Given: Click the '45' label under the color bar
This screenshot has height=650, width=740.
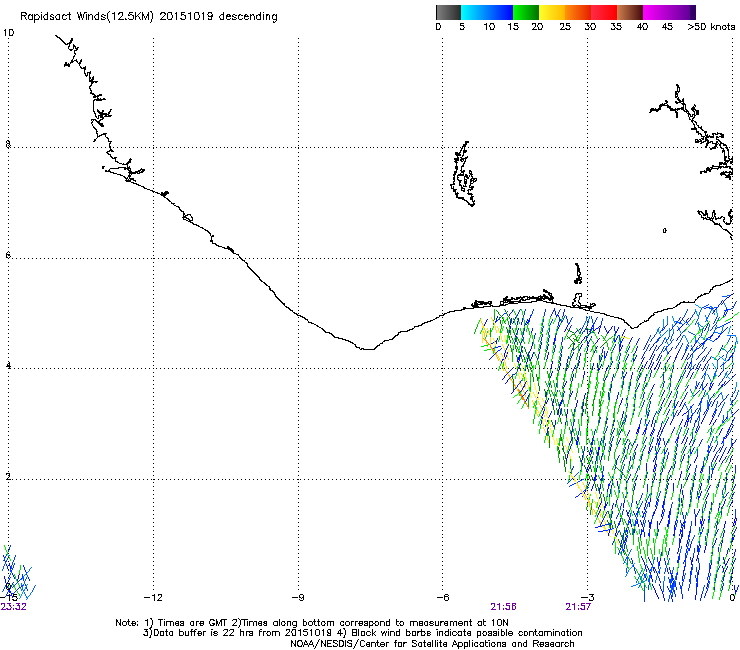Looking at the screenshot, I should click(x=667, y=27).
